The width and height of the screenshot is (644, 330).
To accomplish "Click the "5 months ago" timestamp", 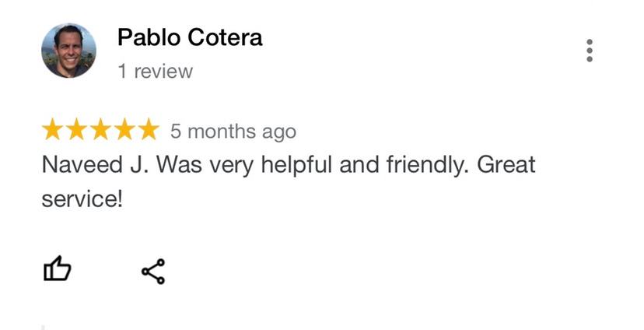I will 233,132.
